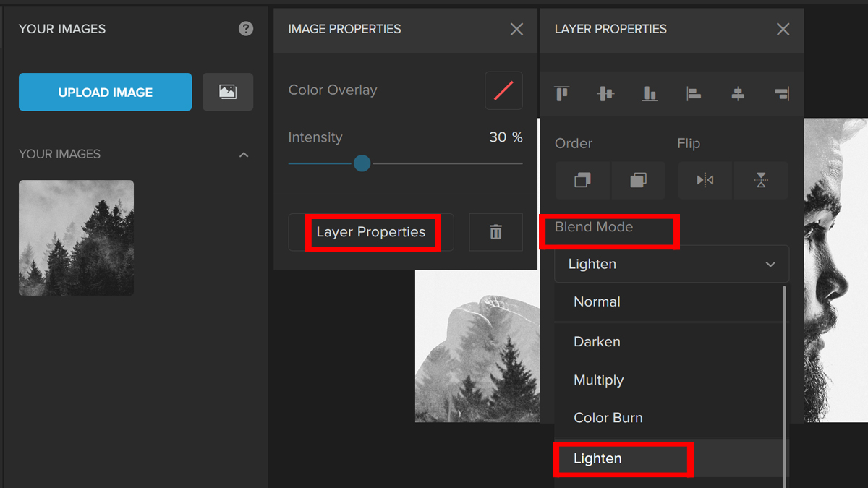Viewport: 868px width, 488px height.
Task: Align layer to top edge
Action: (562, 93)
